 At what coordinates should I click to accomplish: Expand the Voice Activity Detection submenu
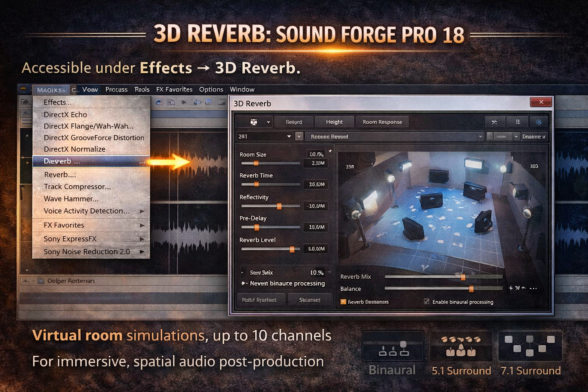142,211
